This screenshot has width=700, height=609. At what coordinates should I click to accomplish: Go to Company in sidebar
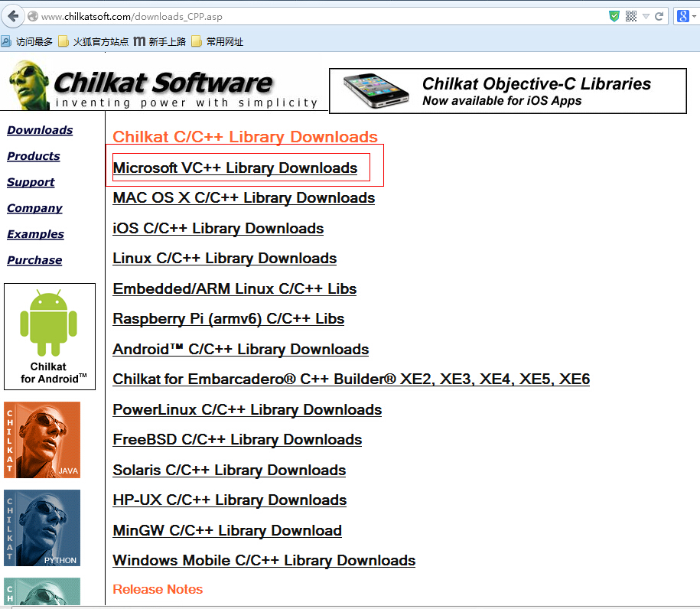point(35,208)
